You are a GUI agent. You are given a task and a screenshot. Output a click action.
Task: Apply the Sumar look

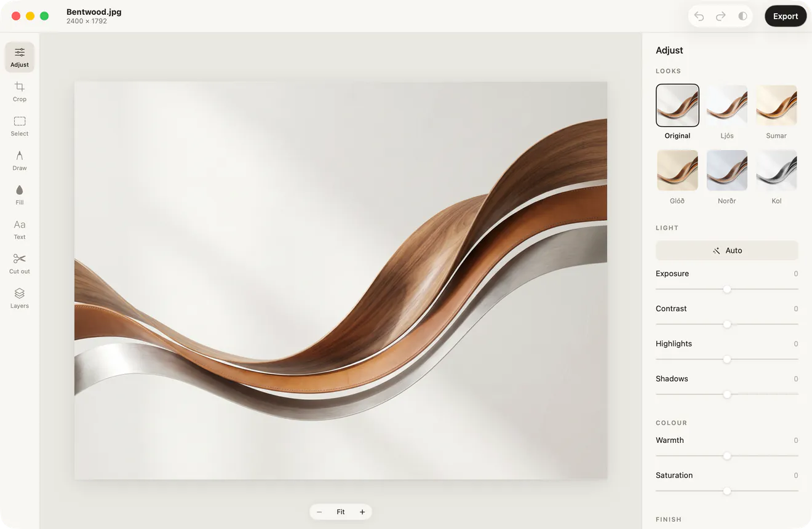(x=776, y=105)
